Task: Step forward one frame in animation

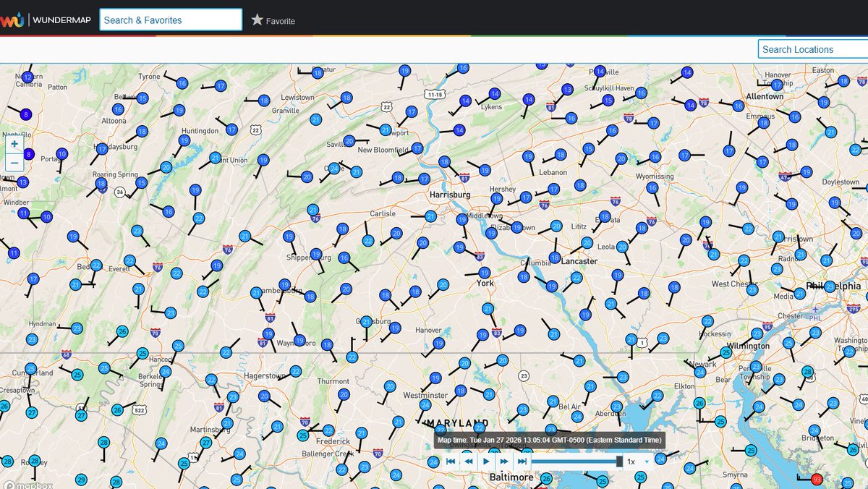Action: pos(504,461)
